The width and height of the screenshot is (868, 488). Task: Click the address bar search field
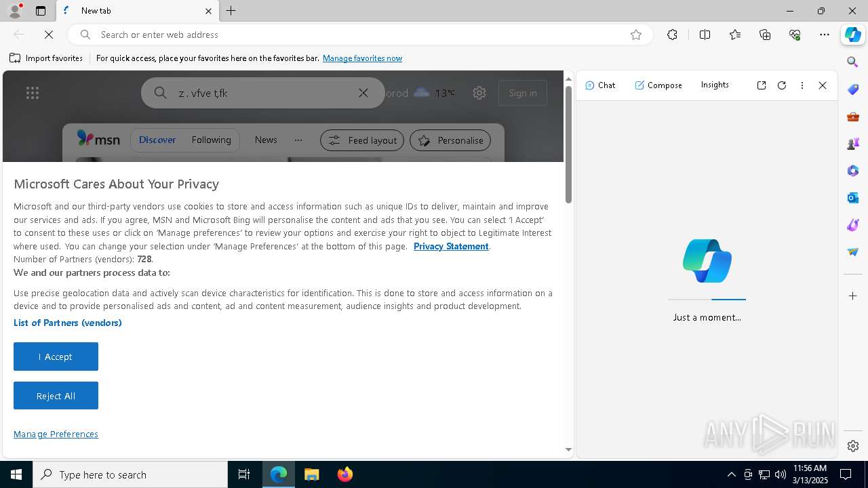coord(359,35)
